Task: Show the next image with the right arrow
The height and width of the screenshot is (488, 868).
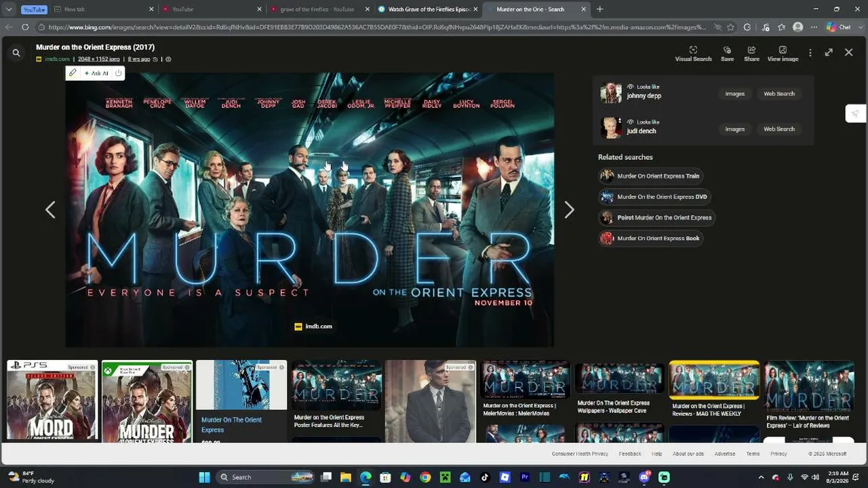Action: pyautogui.click(x=569, y=210)
